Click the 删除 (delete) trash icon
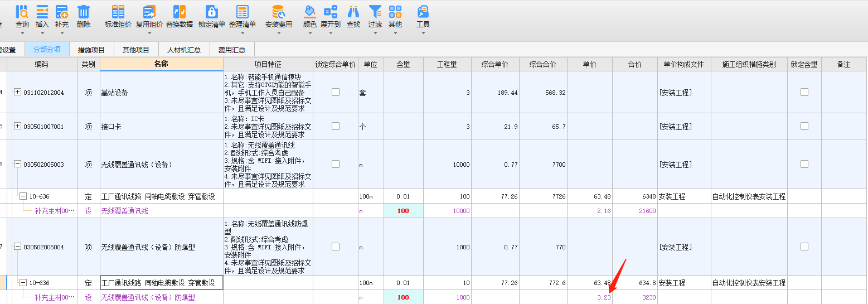The image size is (868, 304). (84, 11)
